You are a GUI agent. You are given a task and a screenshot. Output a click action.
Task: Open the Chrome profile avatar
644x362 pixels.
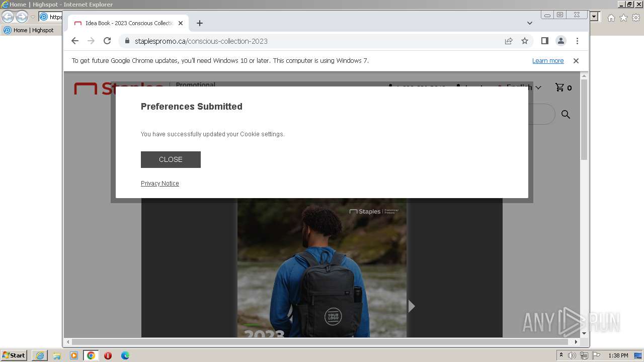(x=560, y=41)
